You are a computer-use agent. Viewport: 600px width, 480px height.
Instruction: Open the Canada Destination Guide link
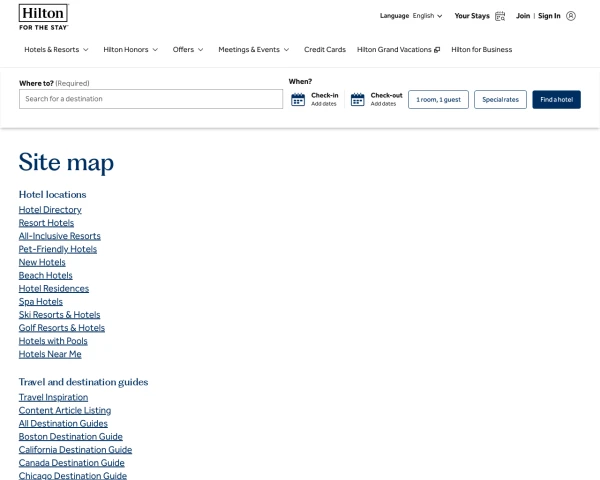pos(72,463)
